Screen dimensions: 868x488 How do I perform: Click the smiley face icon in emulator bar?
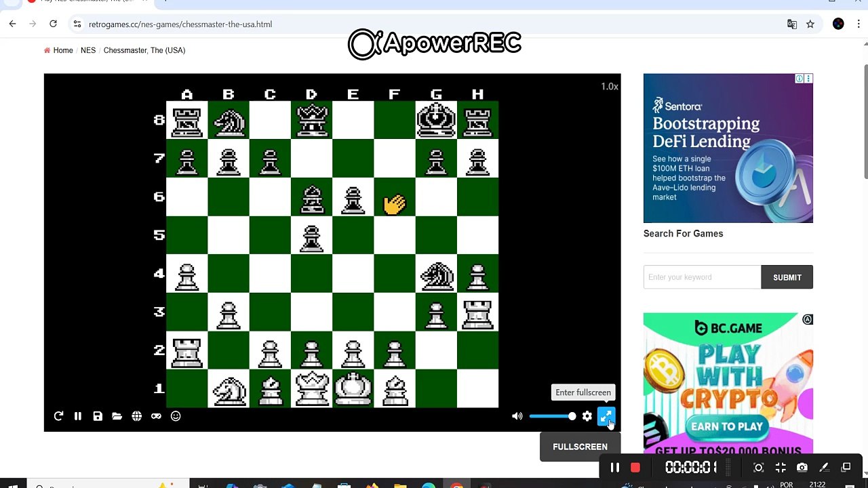pyautogui.click(x=176, y=416)
